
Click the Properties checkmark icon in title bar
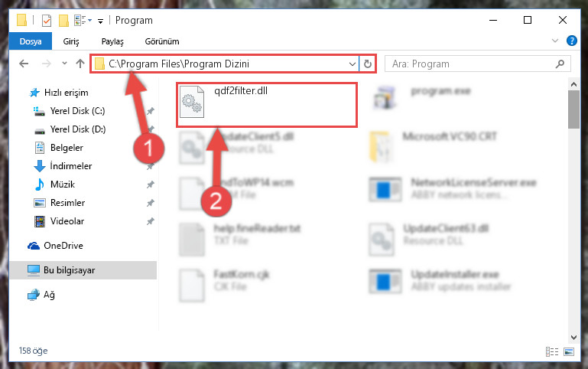click(47, 20)
